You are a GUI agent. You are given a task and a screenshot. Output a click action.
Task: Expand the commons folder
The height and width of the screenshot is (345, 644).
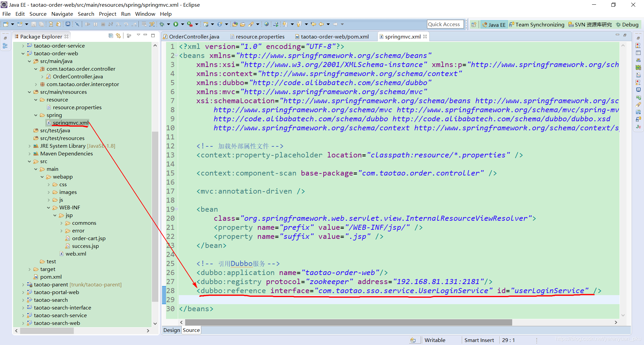tap(61, 223)
